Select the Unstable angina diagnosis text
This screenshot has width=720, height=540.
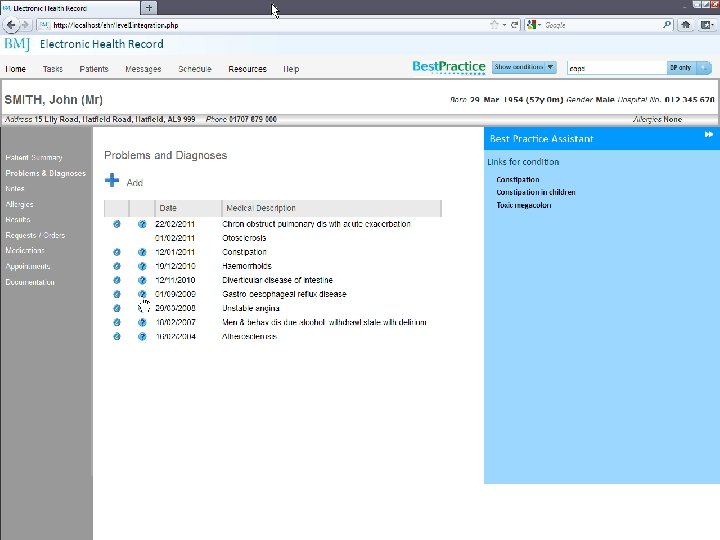(251, 309)
